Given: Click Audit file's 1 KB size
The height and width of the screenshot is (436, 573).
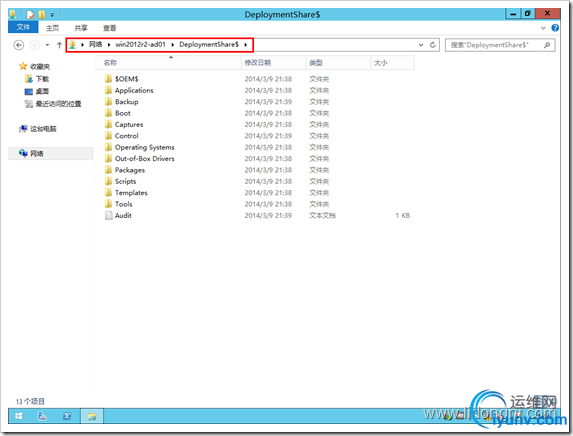Looking at the screenshot, I should pos(403,216).
